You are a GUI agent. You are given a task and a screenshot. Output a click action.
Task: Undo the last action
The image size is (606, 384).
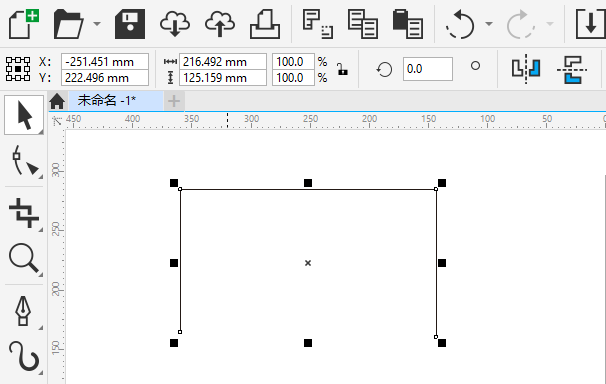pos(460,24)
